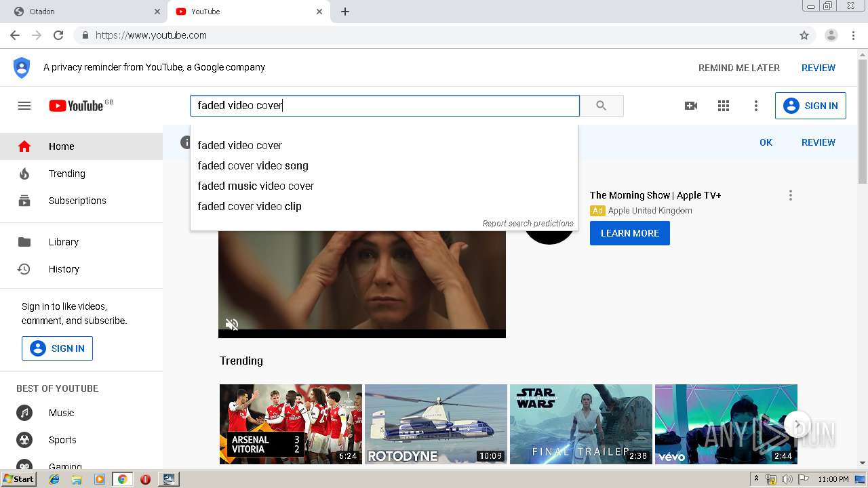Select suggestion 'faded cover video song'
The width and height of the screenshot is (868, 488).
tap(384, 165)
